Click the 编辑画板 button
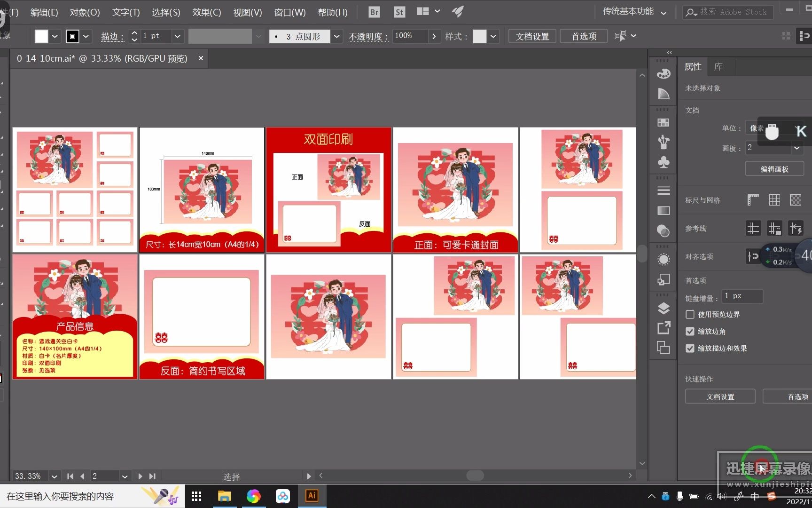 pos(774,169)
